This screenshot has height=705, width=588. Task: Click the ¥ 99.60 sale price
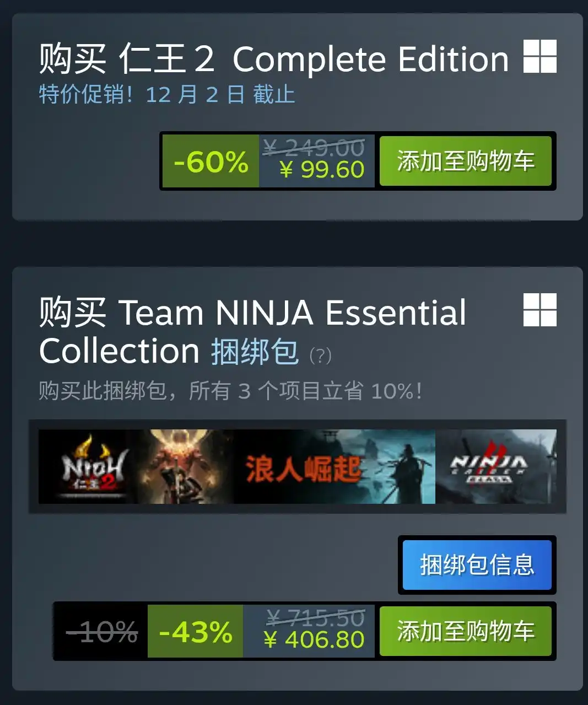pyautogui.click(x=322, y=170)
